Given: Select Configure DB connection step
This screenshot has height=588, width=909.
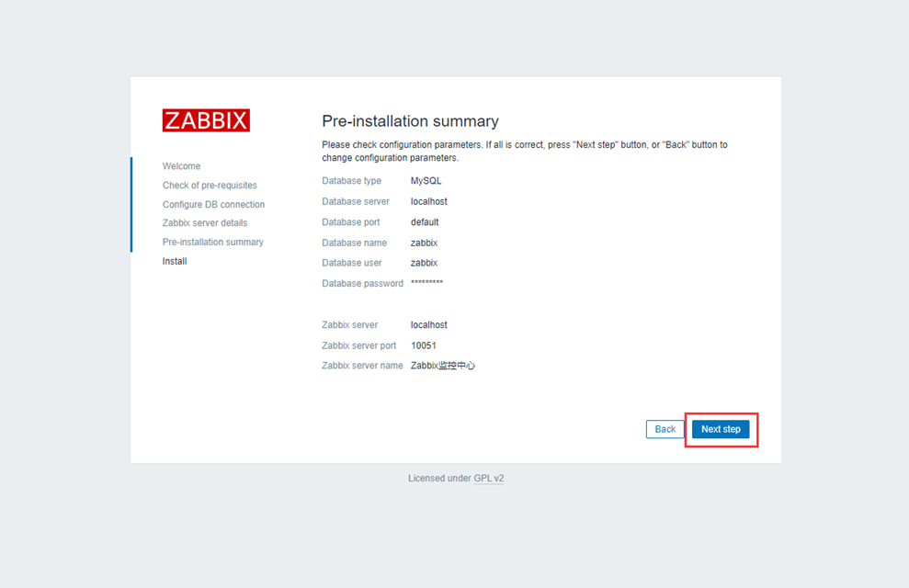Looking at the screenshot, I should coord(213,205).
